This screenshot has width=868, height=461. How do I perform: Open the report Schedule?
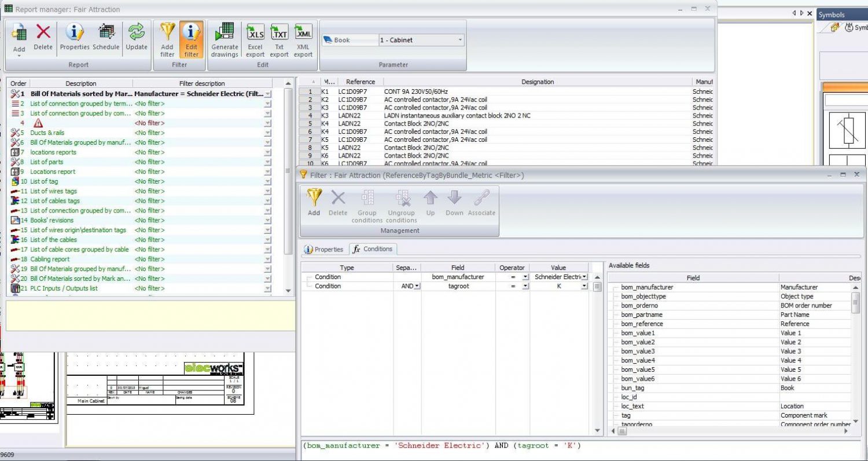coord(106,38)
